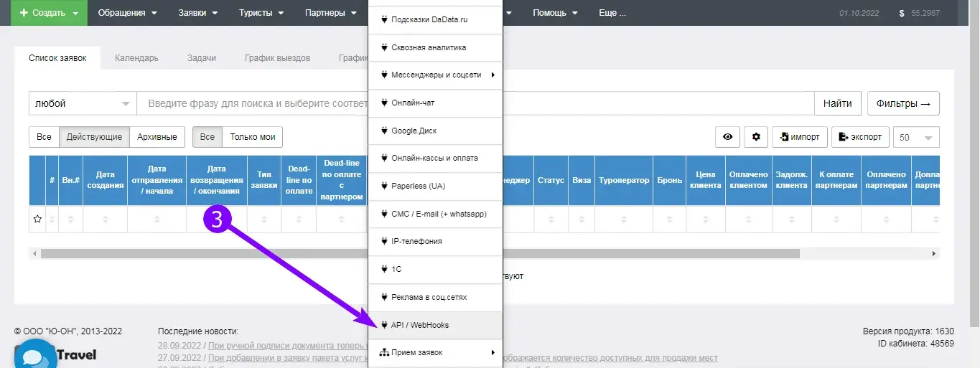
Task: Select Все status filter
Action: pos(44,137)
